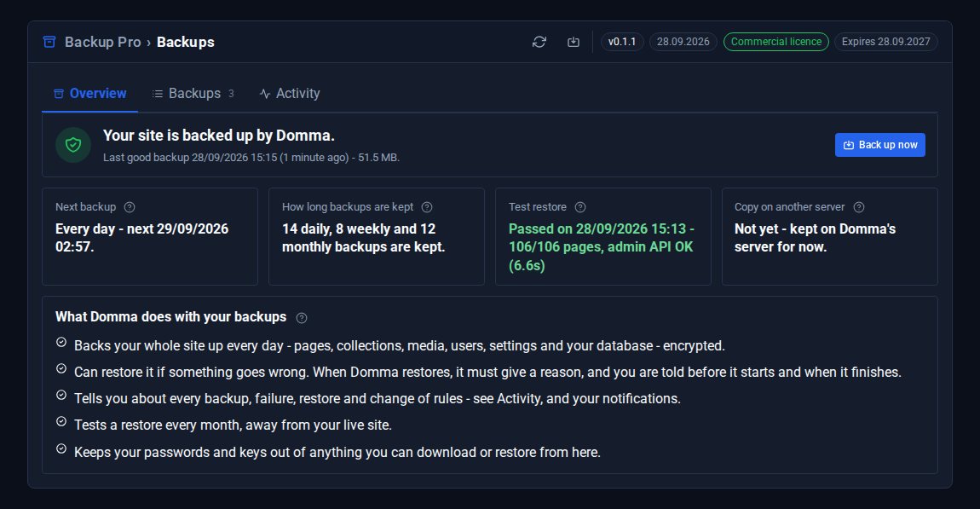Click the 'How long backups are kept' label
The width and height of the screenshot is (980, 509).
click(x=348, y=207)
